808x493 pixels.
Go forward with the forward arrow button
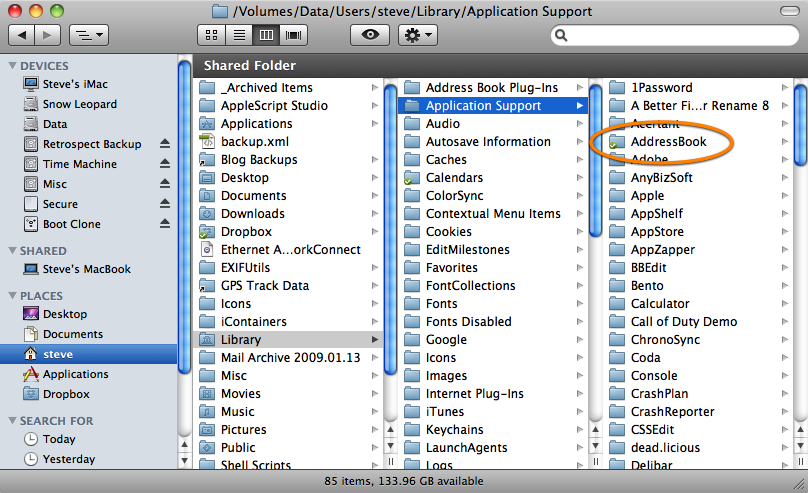47,35
